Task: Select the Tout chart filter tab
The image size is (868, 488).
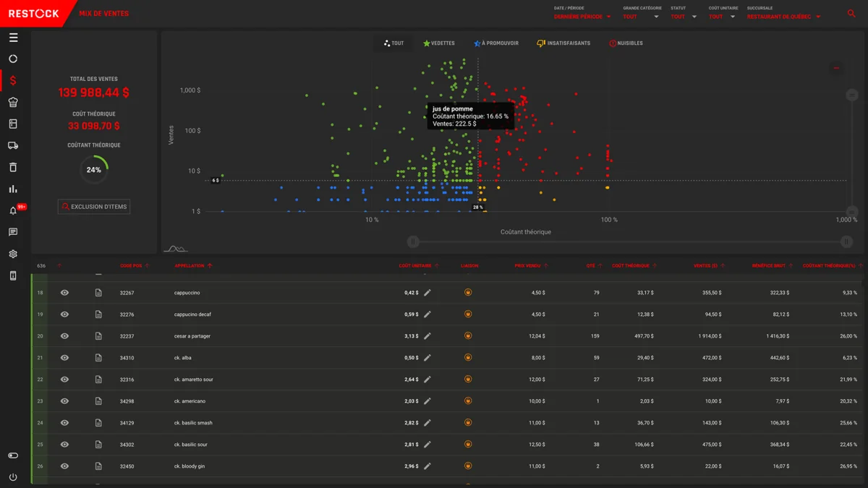Action: pos(394,43)
